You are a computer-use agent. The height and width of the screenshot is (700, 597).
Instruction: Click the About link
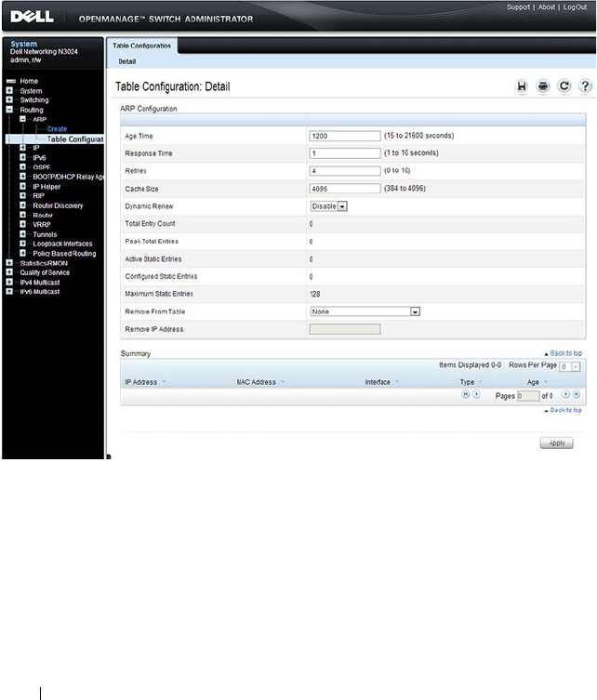(547, 7)
